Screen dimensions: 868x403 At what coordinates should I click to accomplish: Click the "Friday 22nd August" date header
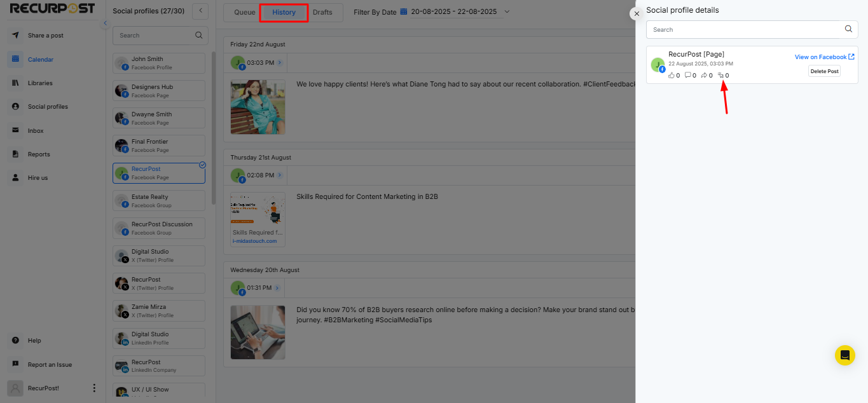(x=258, y=44)
